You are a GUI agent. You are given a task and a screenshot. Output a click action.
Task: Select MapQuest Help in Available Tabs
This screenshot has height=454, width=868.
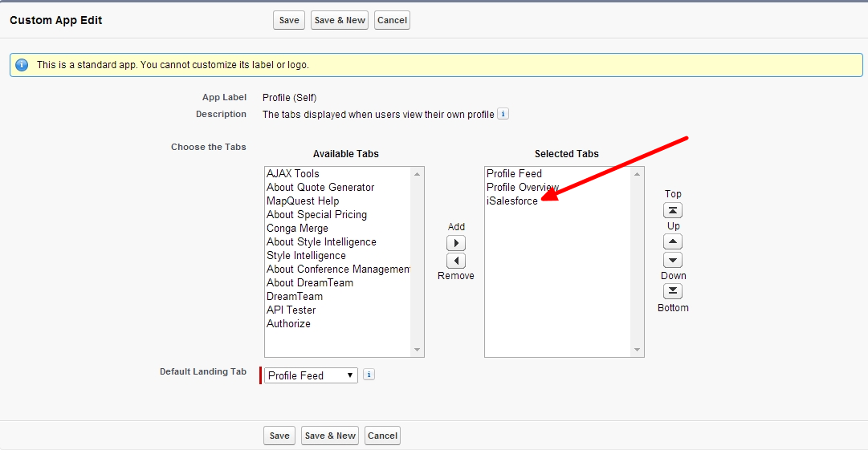pyautogui.click(x=338, y=201)
